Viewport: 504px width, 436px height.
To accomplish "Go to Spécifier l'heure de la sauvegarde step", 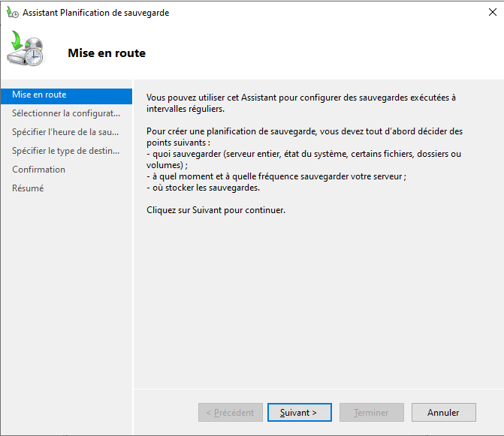I will click(x=65, y=132).
